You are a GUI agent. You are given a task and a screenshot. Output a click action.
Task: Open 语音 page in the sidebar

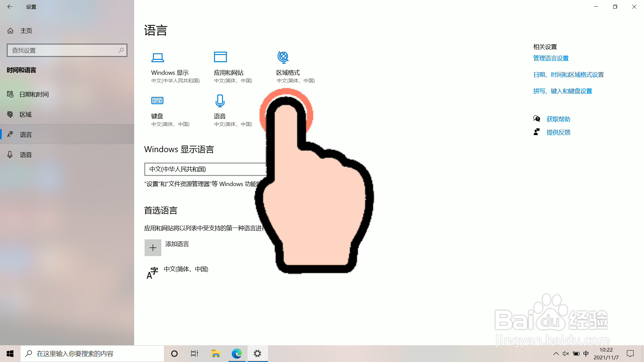[x=67, y=155]
